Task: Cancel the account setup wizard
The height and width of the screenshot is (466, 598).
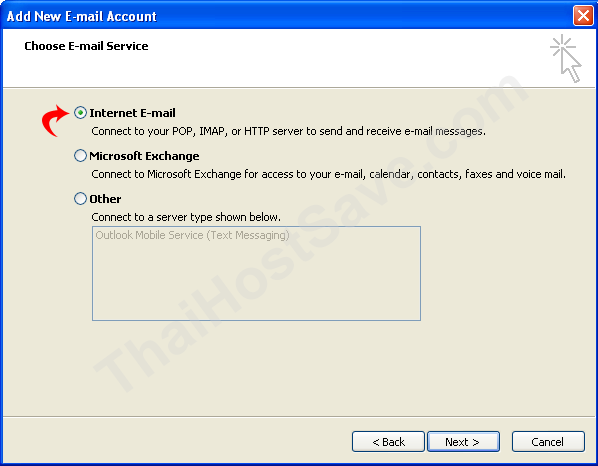Action: coord(548,442)
